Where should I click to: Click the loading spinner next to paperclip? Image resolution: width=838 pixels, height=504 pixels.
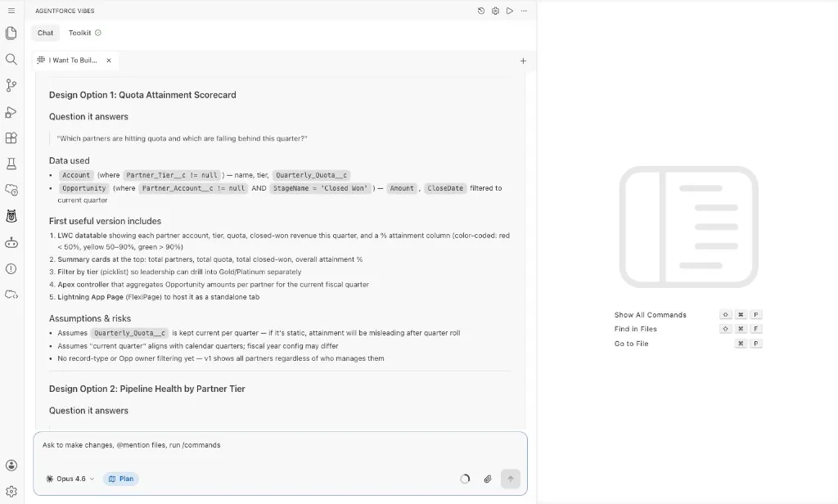[x=465, y=479]
